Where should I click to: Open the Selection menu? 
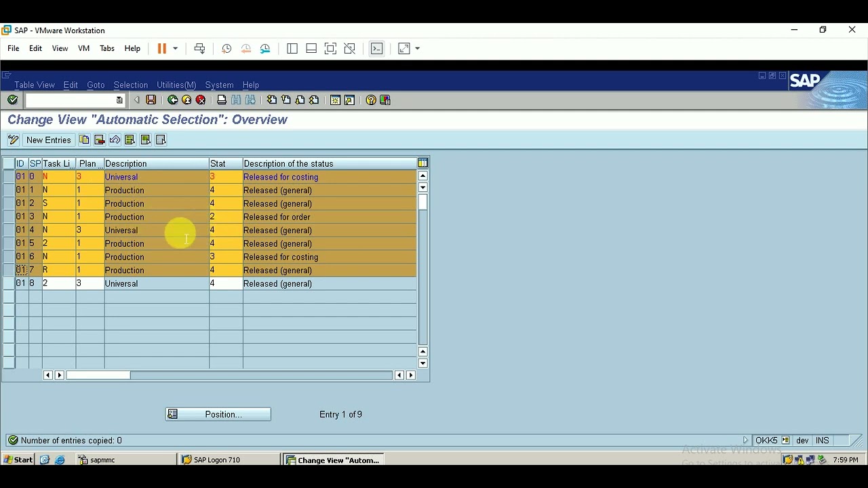131,85
